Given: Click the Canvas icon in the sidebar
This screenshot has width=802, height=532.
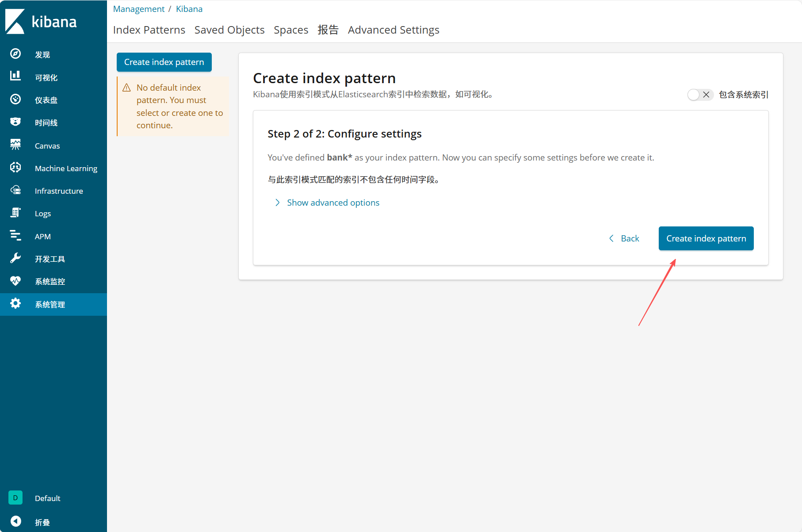Looking at the screenshot, I should (x=15, y=145).
